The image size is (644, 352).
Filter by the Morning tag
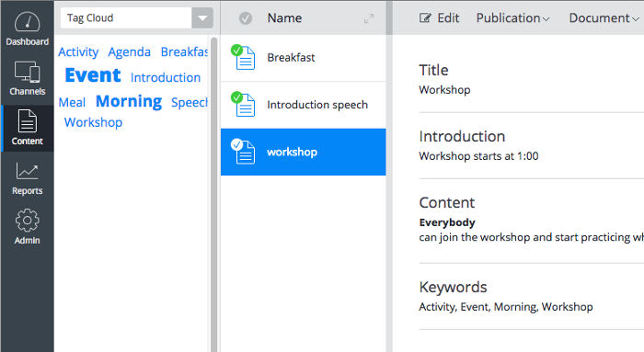tap(129, 101)
